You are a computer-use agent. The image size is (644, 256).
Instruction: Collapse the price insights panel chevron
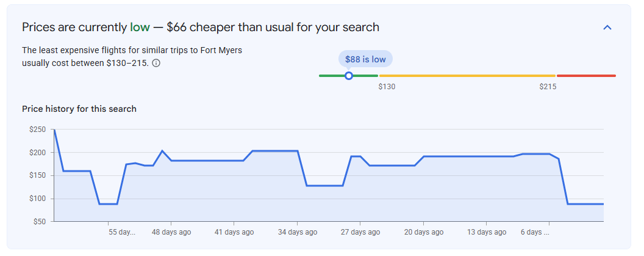607,27
